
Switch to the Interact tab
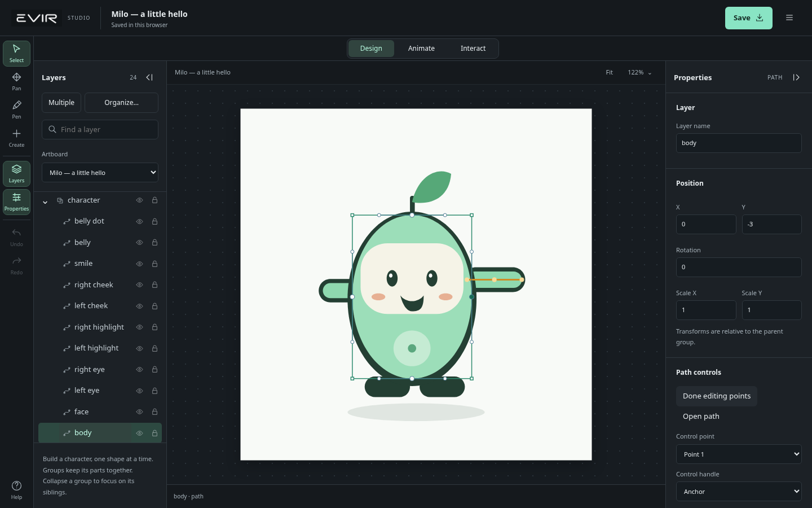473,49
